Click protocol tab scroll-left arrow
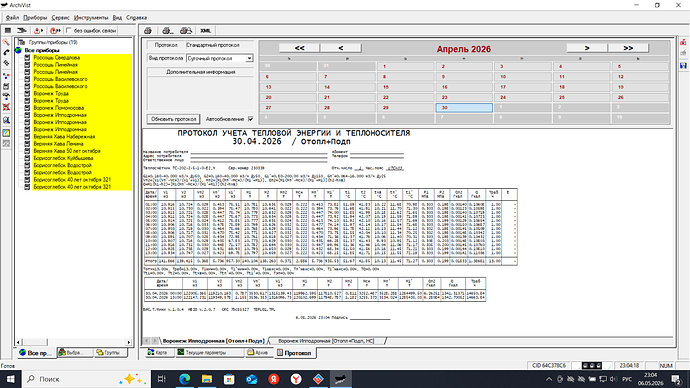 [x=147, y=341]
